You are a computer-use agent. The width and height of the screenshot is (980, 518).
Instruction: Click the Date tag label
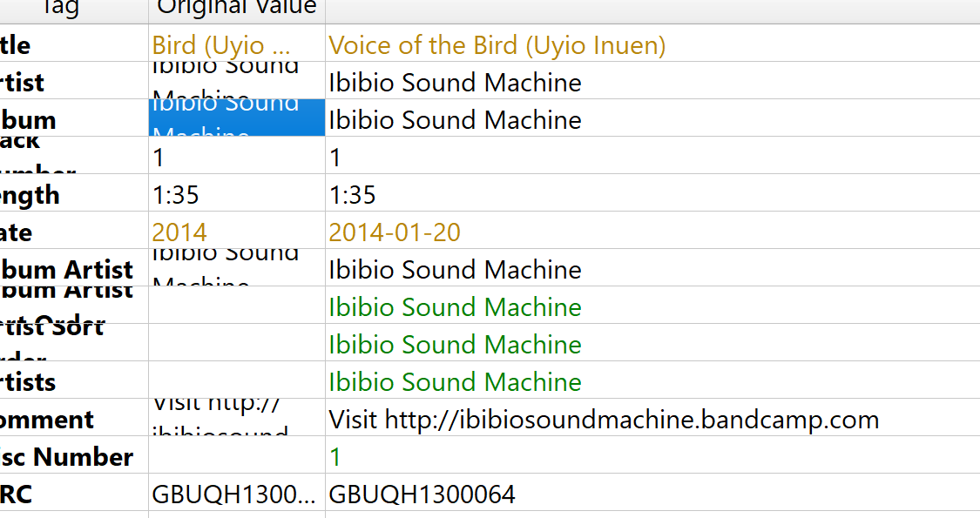17,232
